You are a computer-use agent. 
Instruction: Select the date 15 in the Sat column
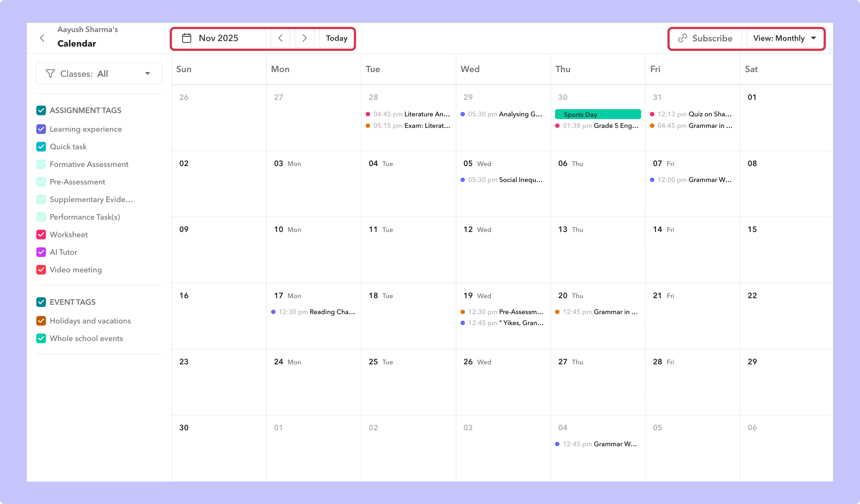[752, 229]
